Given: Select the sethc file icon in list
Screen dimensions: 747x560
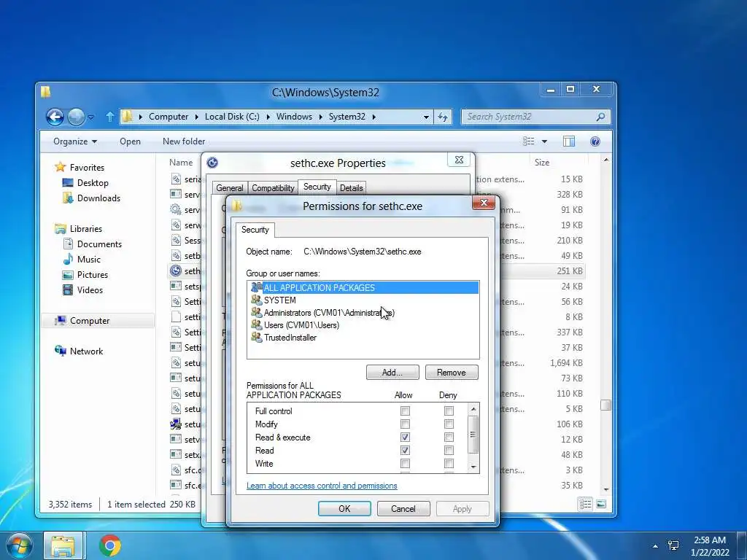Looking at the screenshot, I should (176, 271).
